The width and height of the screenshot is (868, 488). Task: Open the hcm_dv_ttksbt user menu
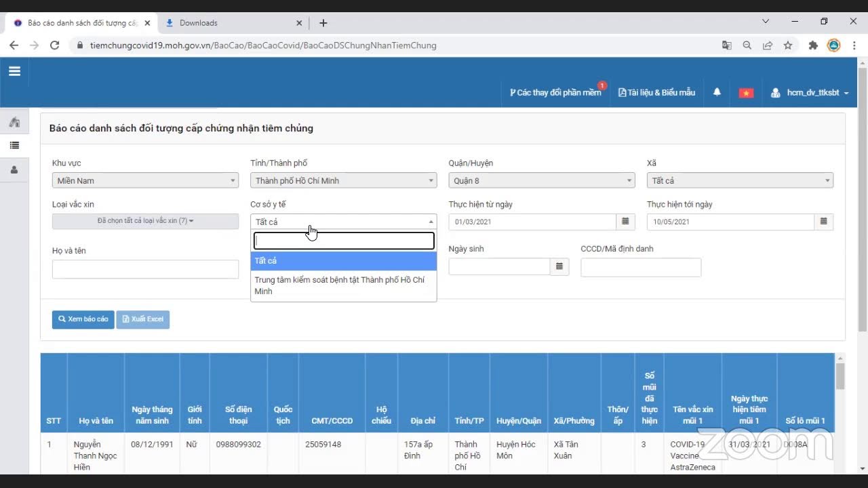tap(810, 93)
